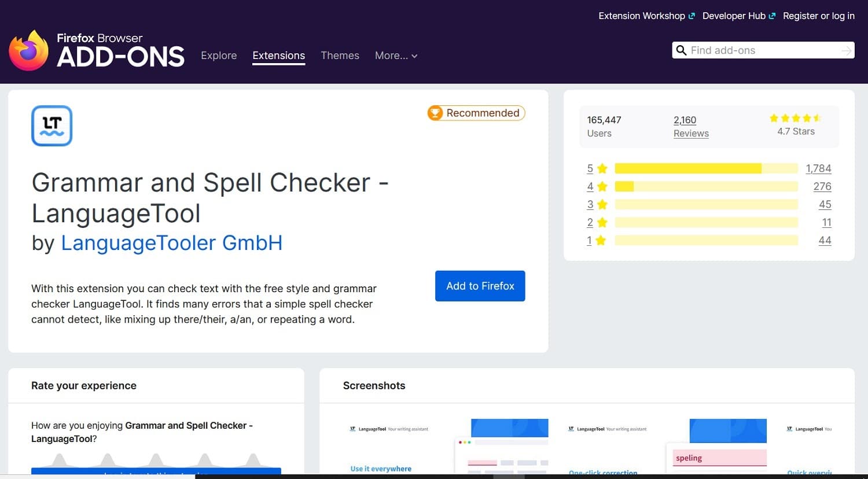This screenshot has height=479, width=868.
Task: Open the LanguageTooler GmbH author page
Action: click(171, 243)
